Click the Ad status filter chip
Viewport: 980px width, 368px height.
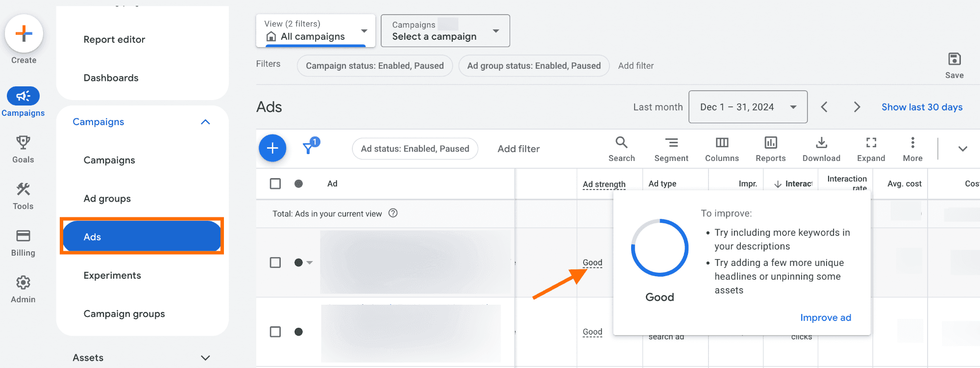[x=415, y=149]
